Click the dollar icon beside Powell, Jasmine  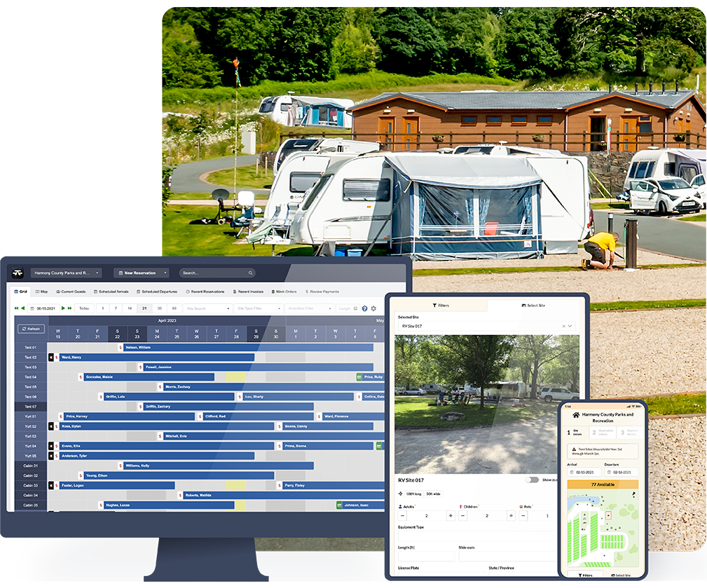tap(141, 367)
